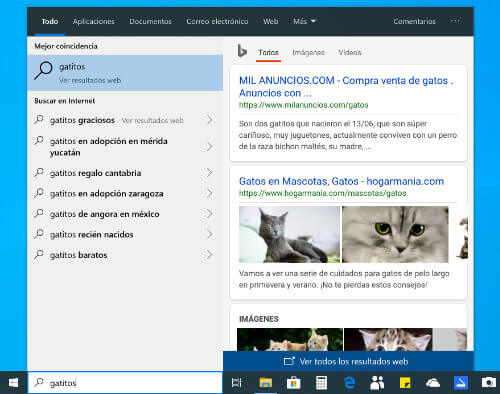The height and width of the screenshot is (394, 500).
Task: Open milanuncios.com/gatos URL
Action: pyautogui.click(x=303, y=105)
